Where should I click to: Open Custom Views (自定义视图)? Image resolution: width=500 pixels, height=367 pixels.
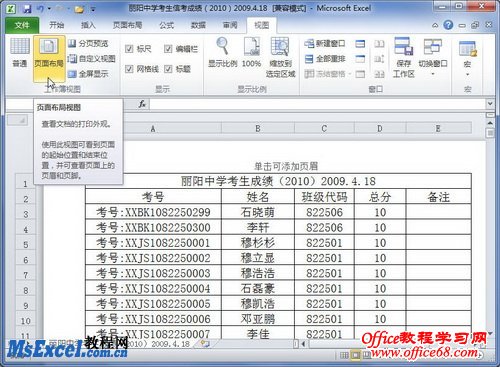point(92,59)
